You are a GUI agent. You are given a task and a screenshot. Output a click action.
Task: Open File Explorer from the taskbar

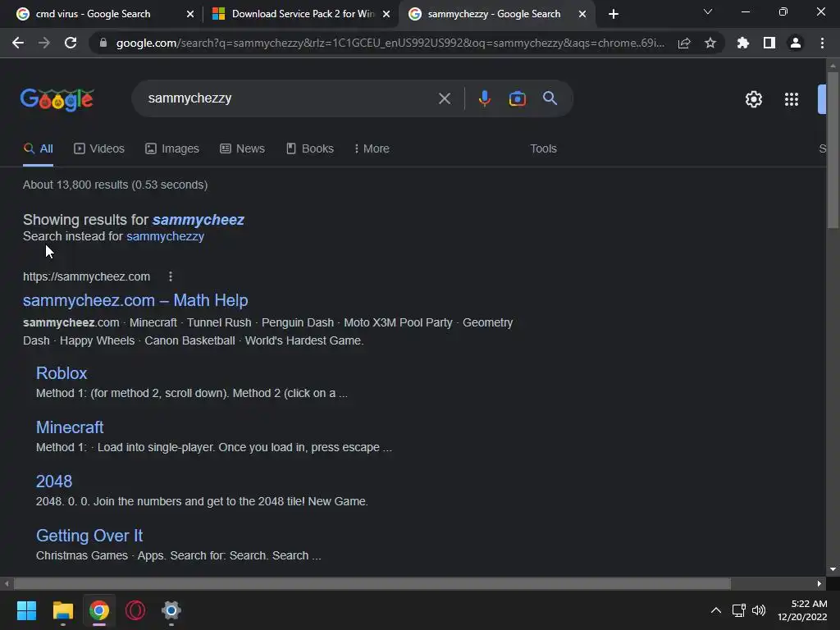[62, 610]
